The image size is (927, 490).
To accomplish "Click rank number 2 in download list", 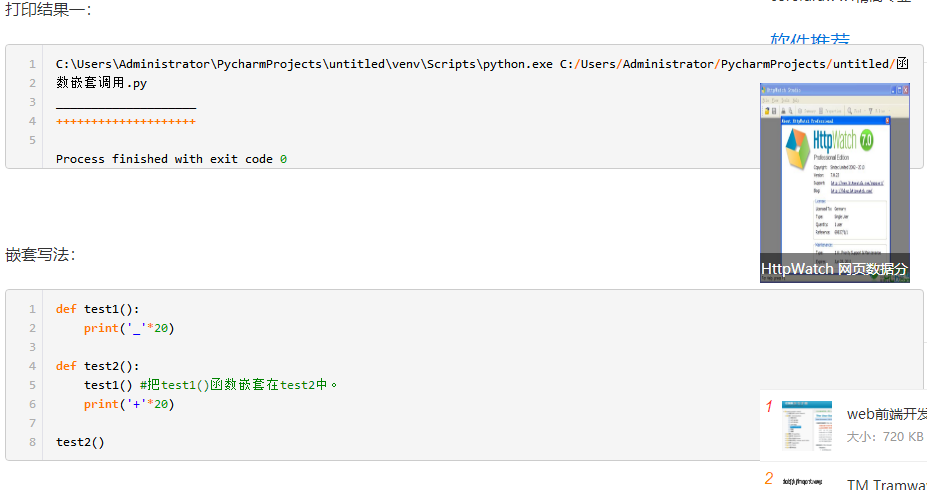I will pyautogui.click(x=769, y=478).
